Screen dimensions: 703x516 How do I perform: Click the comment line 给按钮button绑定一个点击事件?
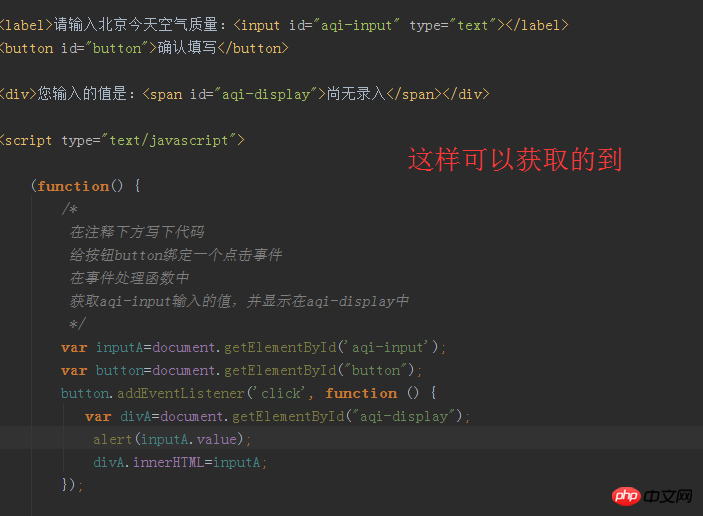point(175,255)
